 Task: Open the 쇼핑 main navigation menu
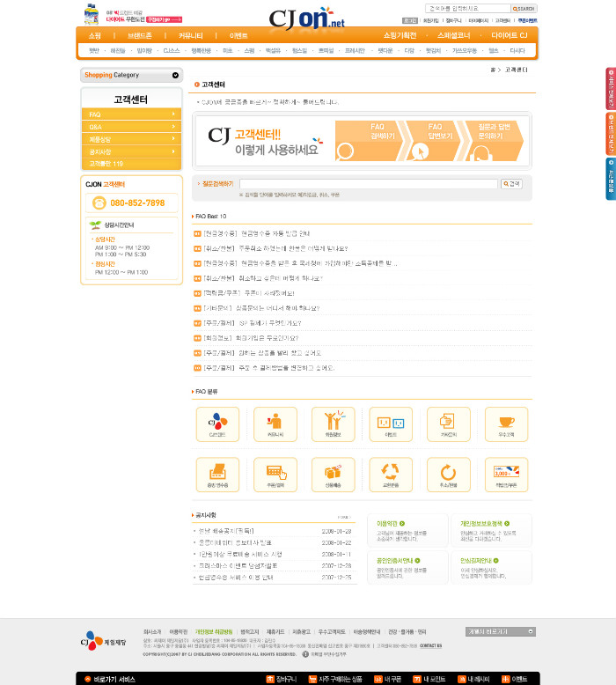coord(95,35)
